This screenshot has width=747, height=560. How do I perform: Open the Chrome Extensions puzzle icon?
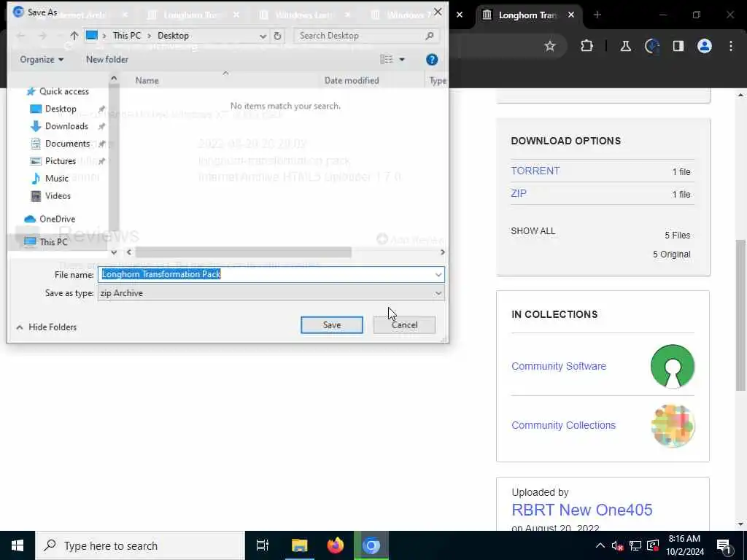(x=587, y=46)
